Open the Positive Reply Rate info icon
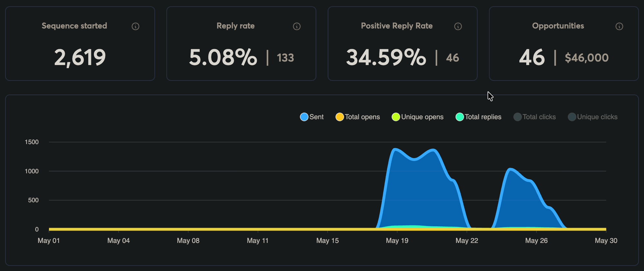Viewport: 644px width, 271px height. point(458,26)
